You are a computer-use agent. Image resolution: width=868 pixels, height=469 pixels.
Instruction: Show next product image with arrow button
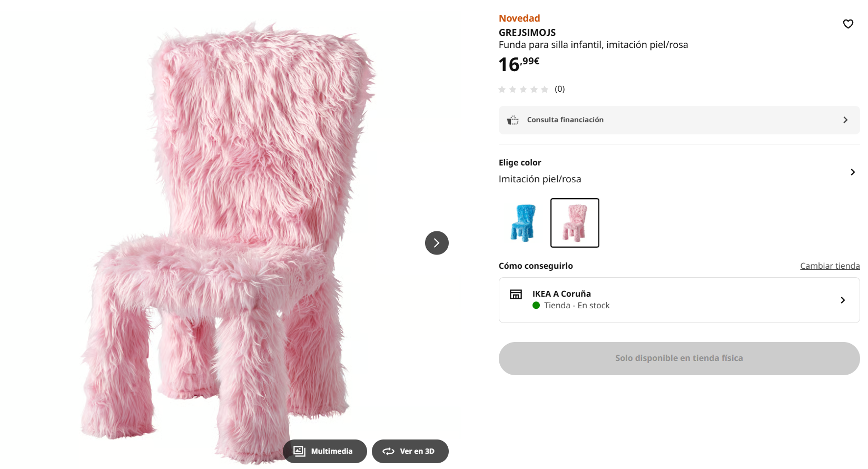pyautogui.click(x=437, y=243)
